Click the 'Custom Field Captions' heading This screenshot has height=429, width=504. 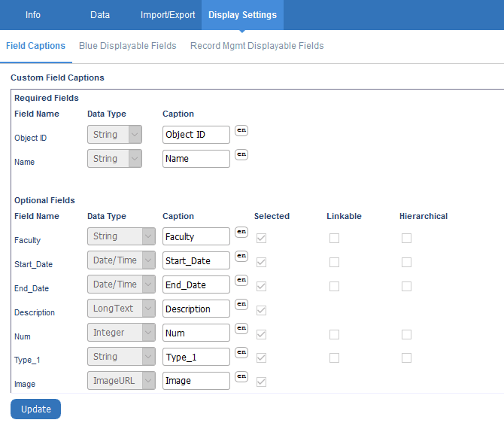[57, 78]
